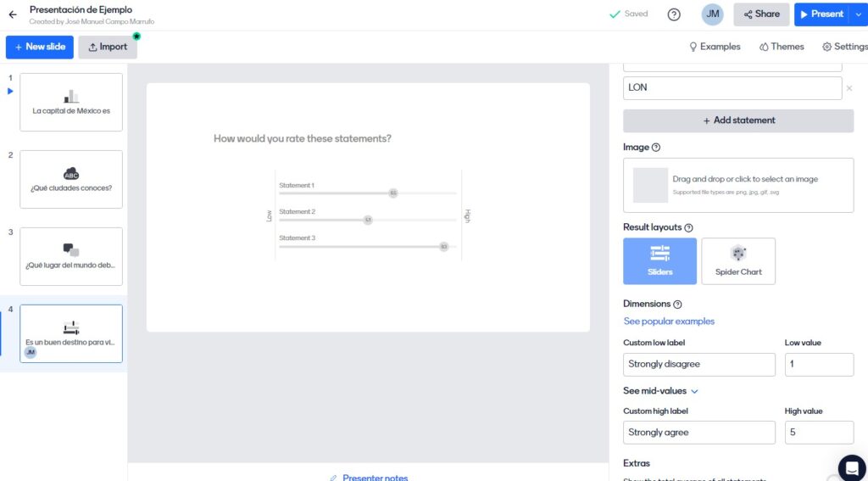Open the Present button dropdown arrow

click(x=858, y=14)
